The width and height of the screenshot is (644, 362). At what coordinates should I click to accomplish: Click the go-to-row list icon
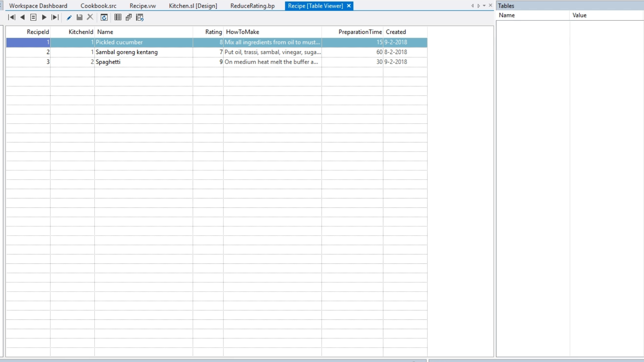[33, 17]
